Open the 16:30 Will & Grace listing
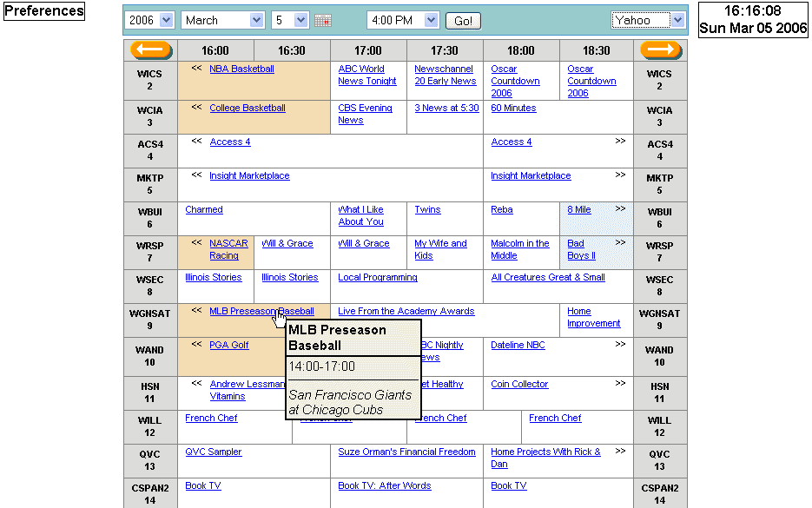 (287, 243)
